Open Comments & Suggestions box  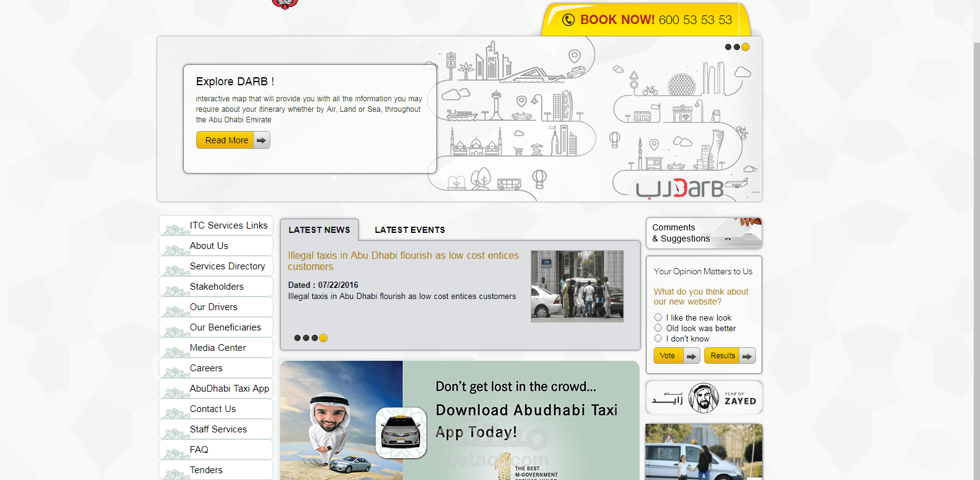704,234
